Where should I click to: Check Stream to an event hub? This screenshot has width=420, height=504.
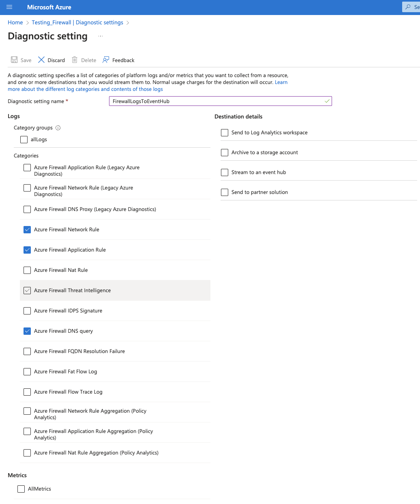pyautogui.click(x=225, y=172)
